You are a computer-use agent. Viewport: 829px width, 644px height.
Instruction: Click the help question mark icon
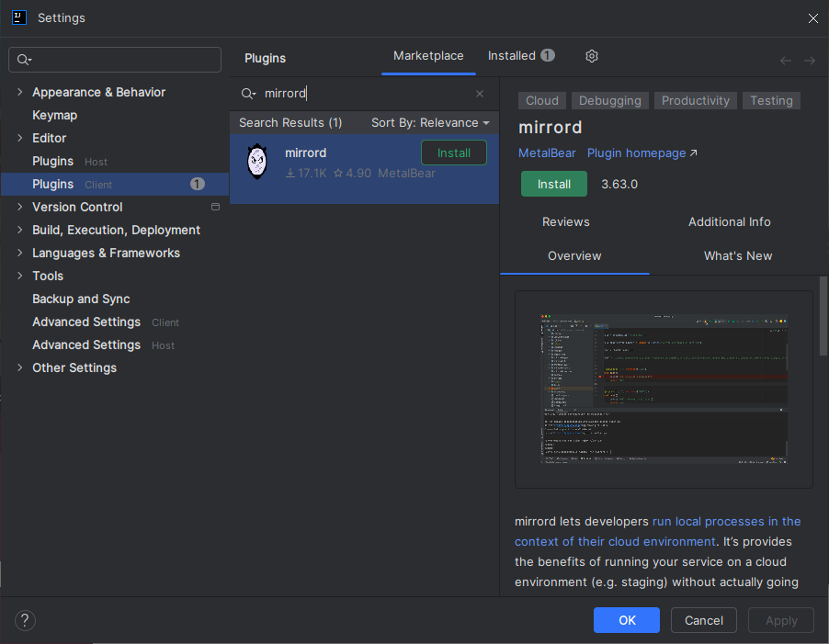coord(25,620)
